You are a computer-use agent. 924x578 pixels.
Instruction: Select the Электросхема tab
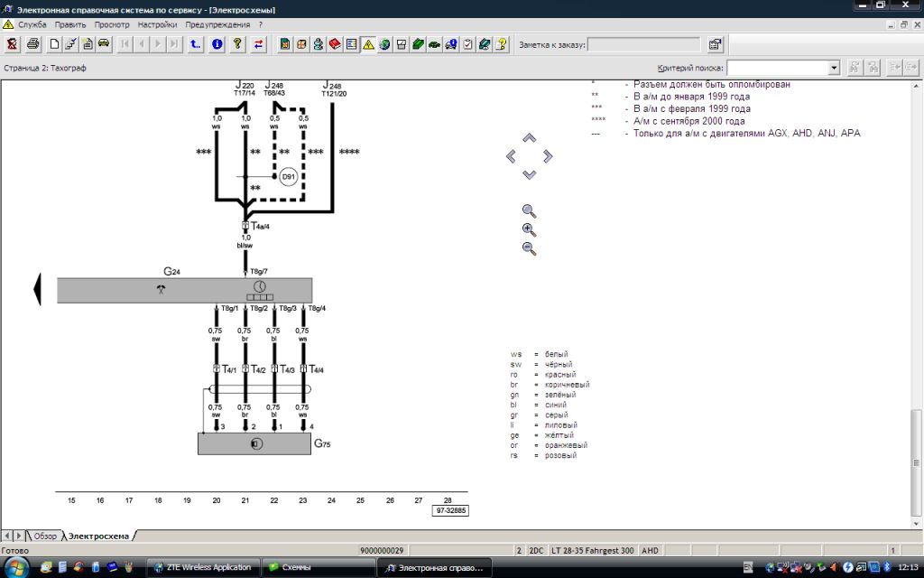click(98, 536)
